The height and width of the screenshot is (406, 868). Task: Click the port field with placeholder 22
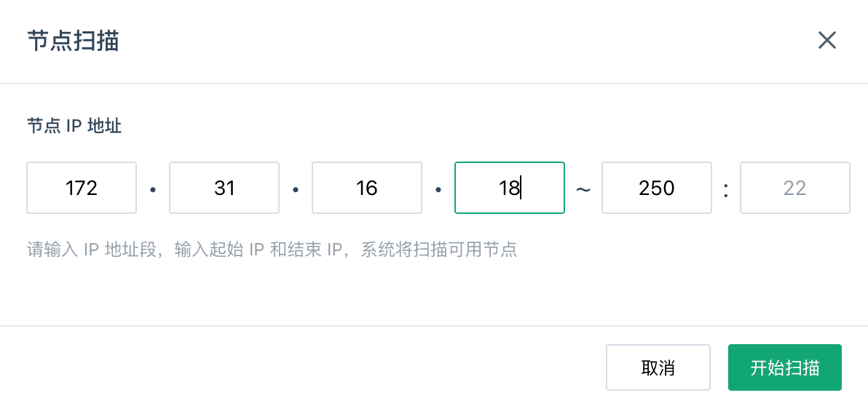[794, 188]
